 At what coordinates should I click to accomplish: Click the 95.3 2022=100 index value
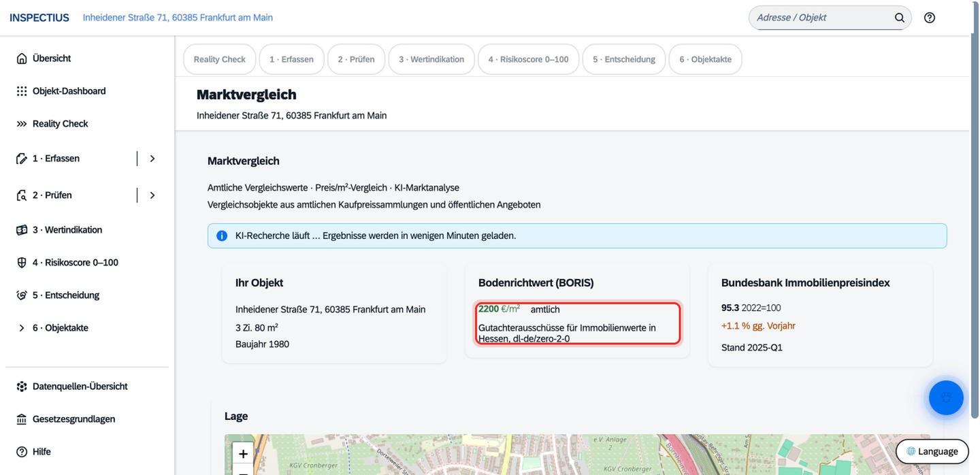(751, 308)
